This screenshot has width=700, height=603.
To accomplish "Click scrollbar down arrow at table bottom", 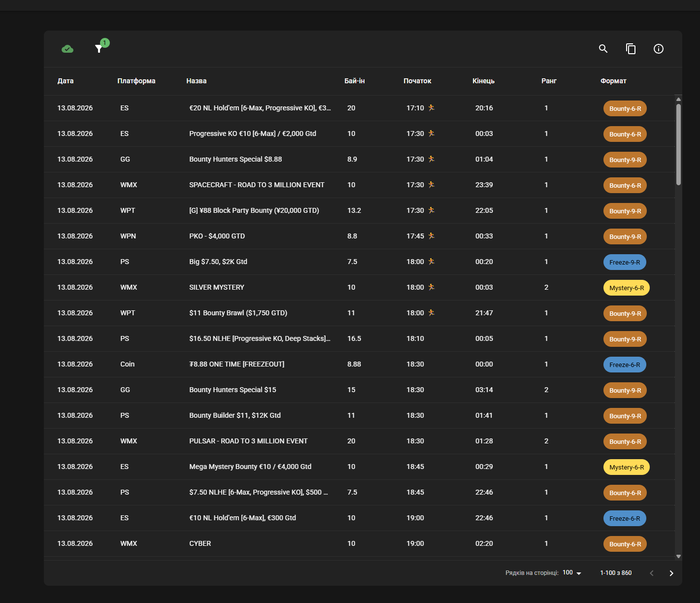I will (678, 556).
